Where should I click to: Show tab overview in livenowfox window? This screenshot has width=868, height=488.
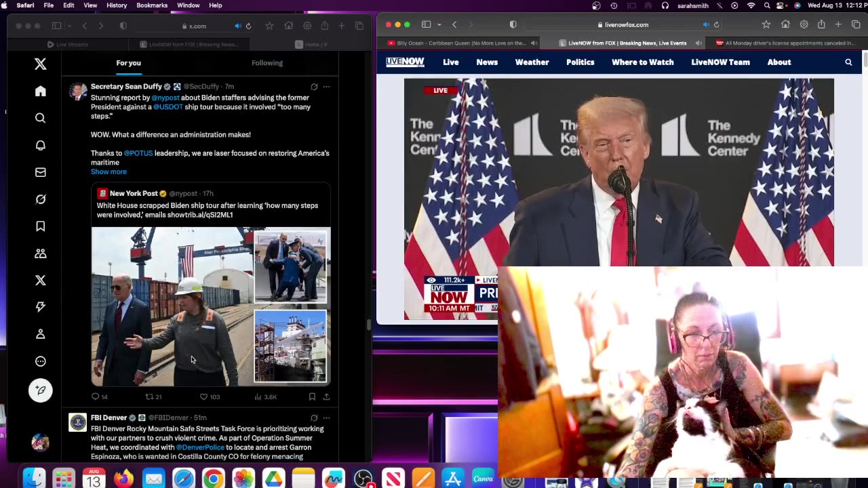[x=856, y=24]
